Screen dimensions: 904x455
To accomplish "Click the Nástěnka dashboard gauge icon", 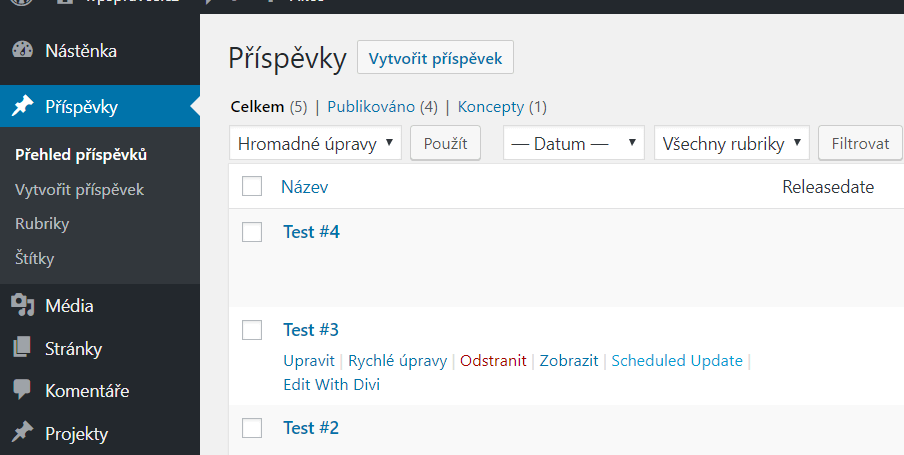I will click(x=22, y=50).
